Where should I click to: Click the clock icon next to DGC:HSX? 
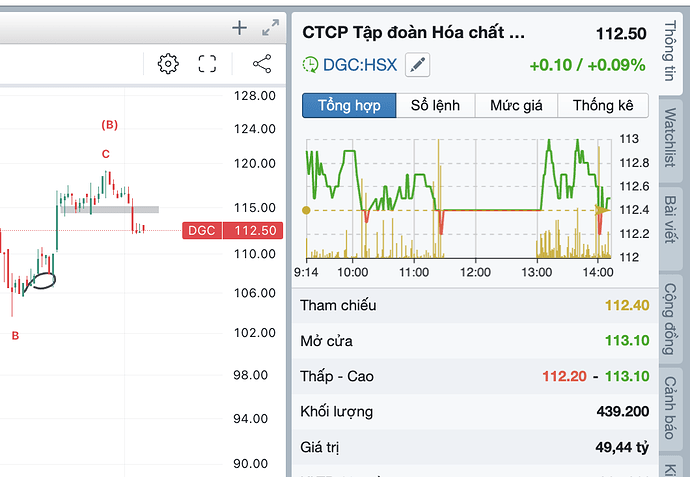pos(311,66)
